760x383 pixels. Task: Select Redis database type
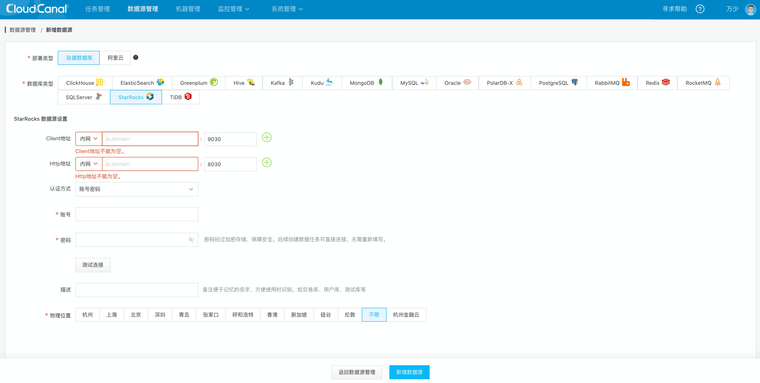point(658,83)
